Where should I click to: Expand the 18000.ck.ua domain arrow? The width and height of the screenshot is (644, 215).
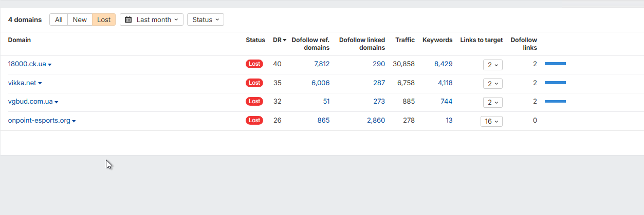[x=50, y=65]
